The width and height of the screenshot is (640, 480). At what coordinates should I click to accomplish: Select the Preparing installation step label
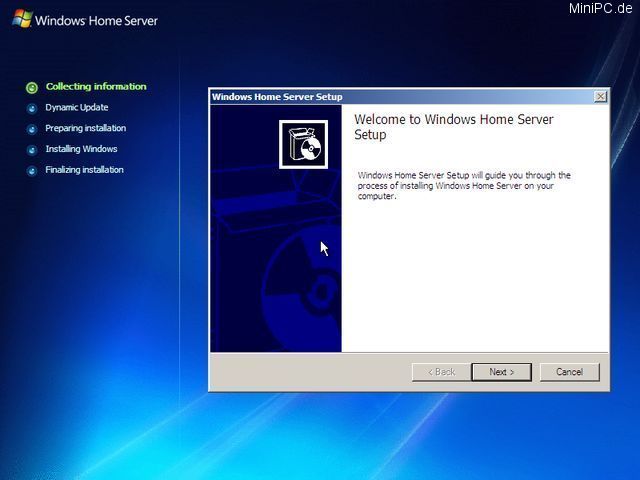[x=86, y=129]
